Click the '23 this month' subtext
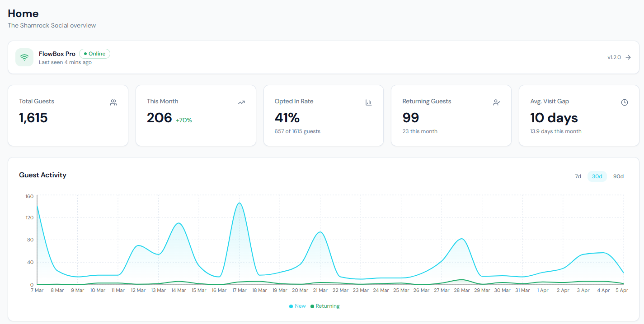 tap(420, 131)
